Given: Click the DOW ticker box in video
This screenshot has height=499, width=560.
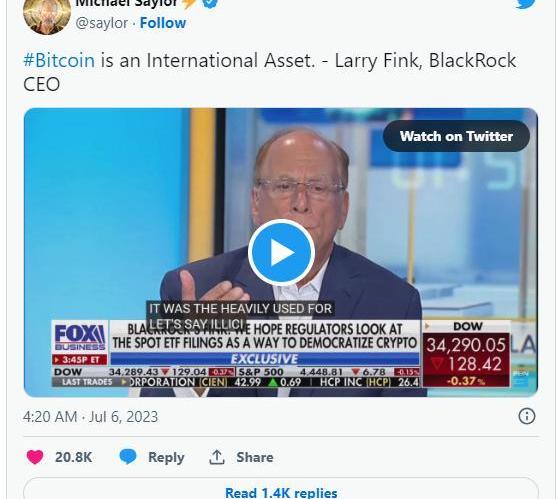Looking at the screenshot, I should (466, 354).
